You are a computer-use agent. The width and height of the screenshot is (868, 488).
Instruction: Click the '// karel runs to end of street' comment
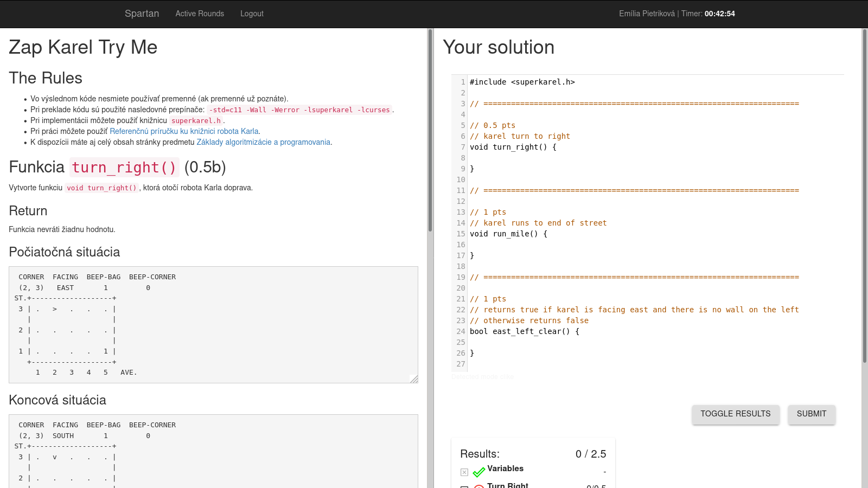tap(538, 223)
